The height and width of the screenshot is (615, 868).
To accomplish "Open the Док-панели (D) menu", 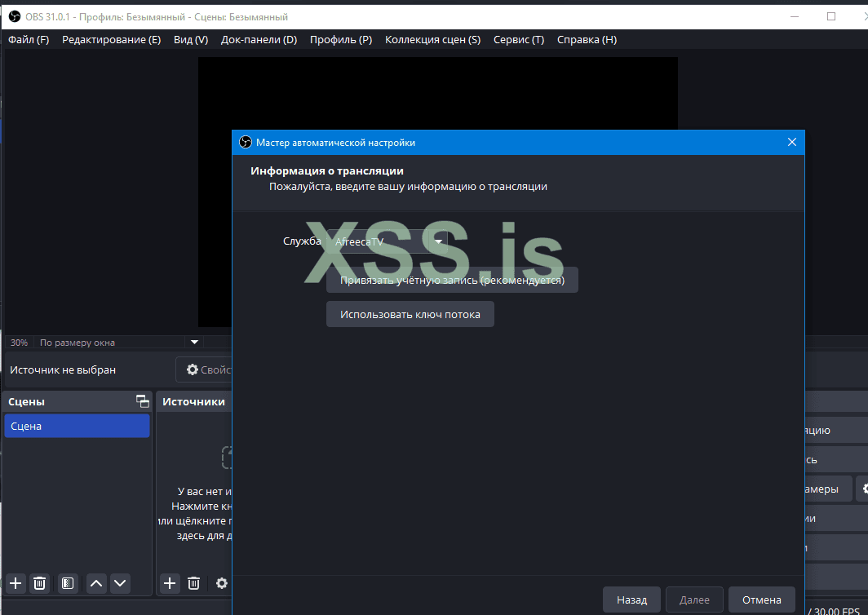I will pyautogui.click(x=259, y=39).
